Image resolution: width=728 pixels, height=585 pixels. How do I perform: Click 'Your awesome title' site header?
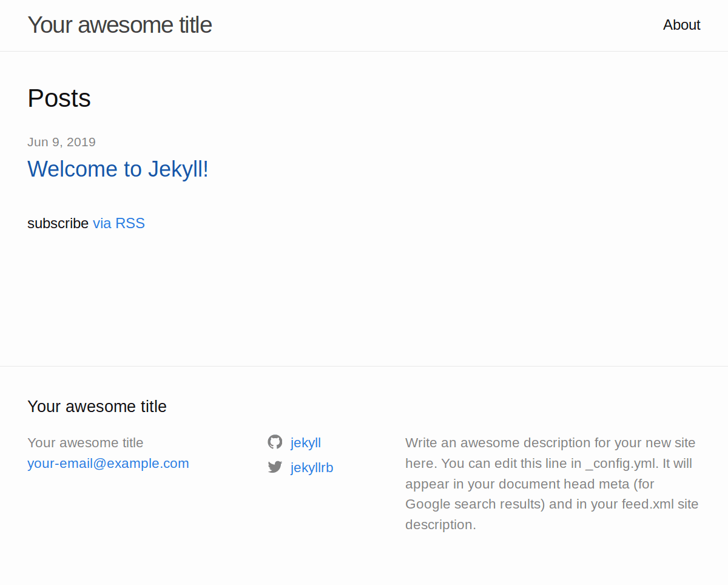[120, 25]
